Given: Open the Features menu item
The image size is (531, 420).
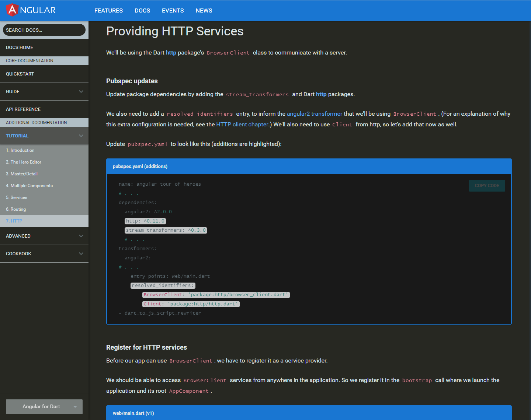Looking at the screenshot, I should click(x=108, y=11).
